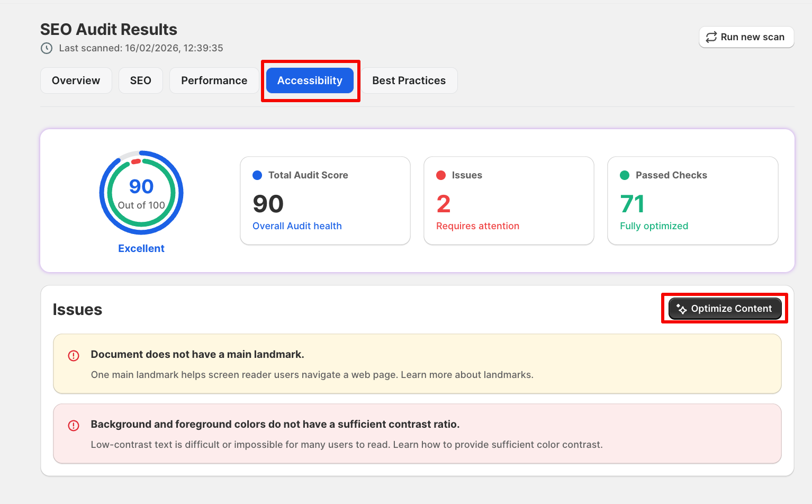
Task: Show the Best Practices tab
Action: [x=409, y=80]
